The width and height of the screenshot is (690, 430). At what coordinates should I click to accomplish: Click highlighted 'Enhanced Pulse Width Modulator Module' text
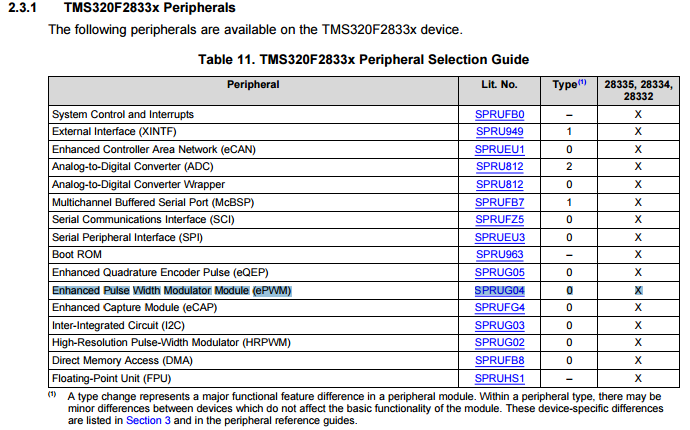coord(150,290)
